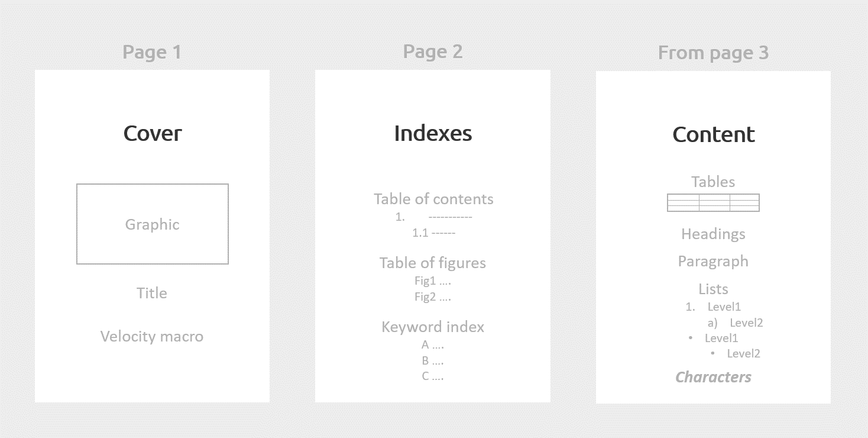Open the 'Table of contents' entry
Screen dimensions: 868x438
point(433,199)
